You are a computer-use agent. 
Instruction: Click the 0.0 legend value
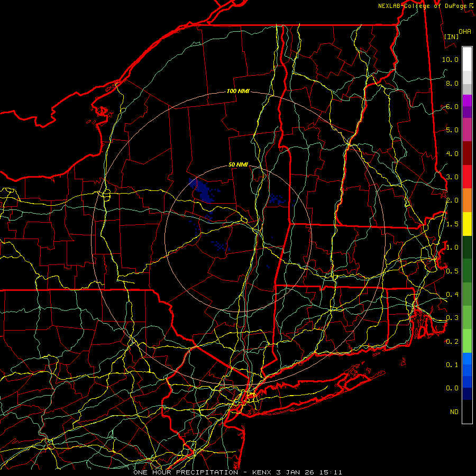[452, 388]
